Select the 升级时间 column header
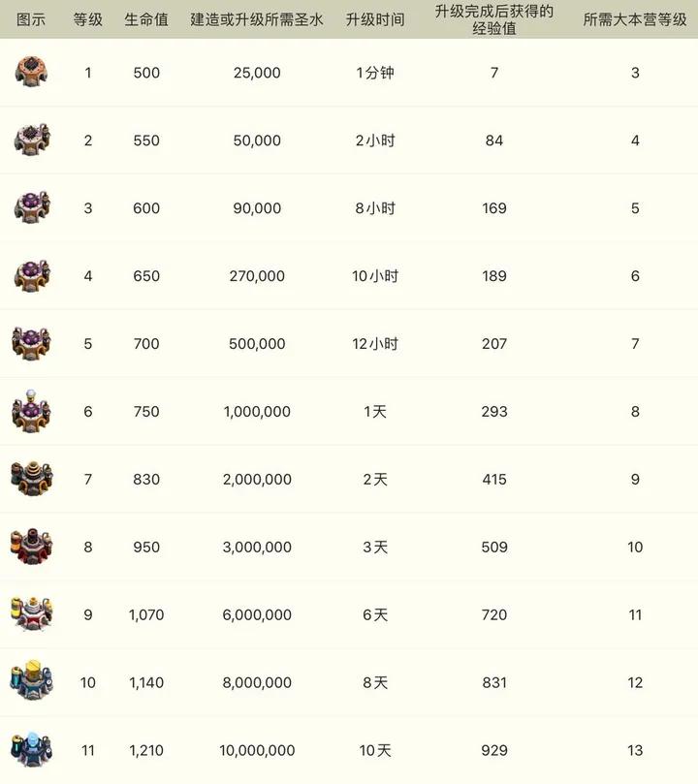Image resolution: width=698 pixels, height=784 pixels. coord(374,19)
